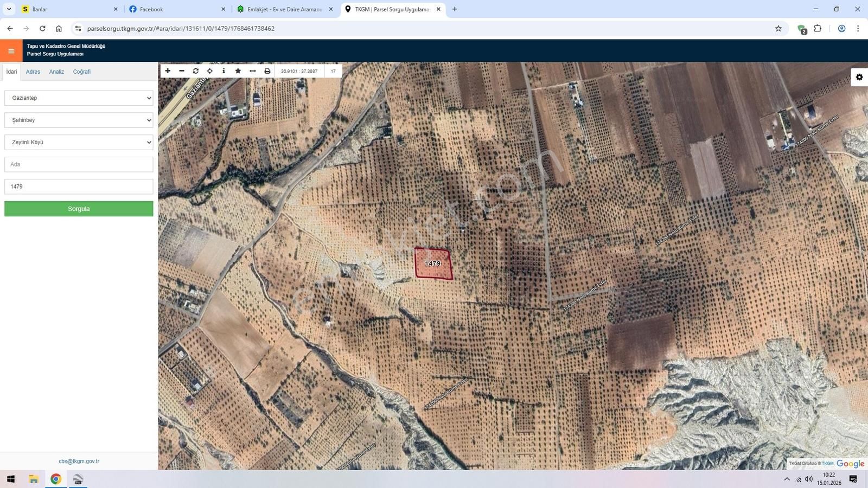The width and height of the screenshot is (868, 488).
Task: Zoom out on the parcel map
Action: tap(182, 71)
